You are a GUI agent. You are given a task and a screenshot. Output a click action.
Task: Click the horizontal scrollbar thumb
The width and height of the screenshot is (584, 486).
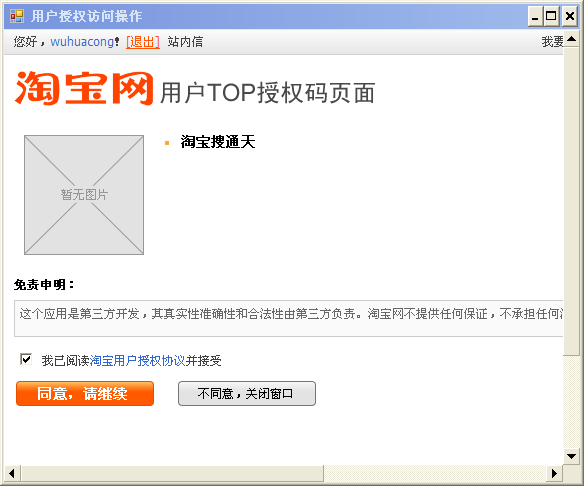pos(172,473)
